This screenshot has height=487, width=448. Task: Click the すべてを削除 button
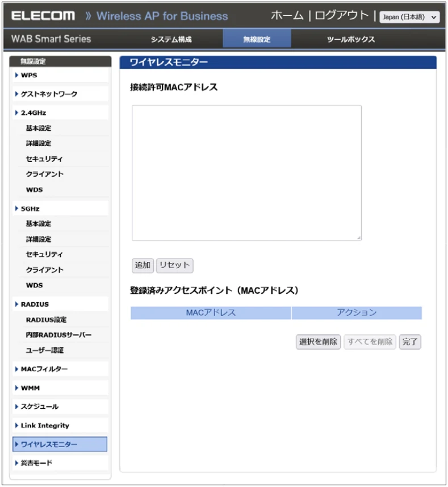coord(370,342)
